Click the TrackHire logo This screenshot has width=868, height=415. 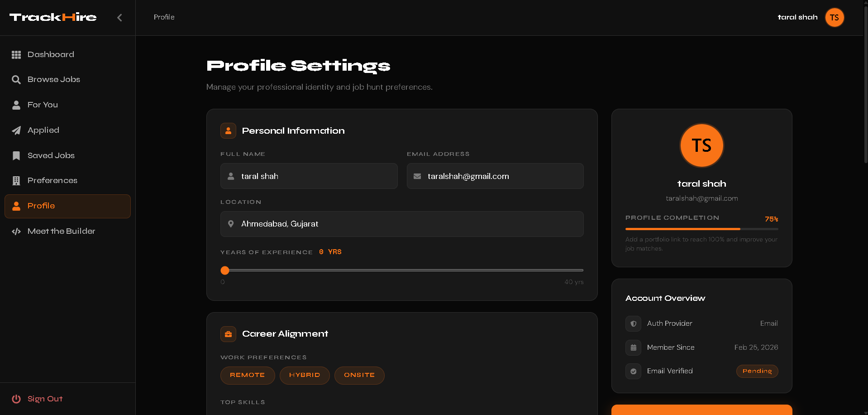click(x=53, y=17)
